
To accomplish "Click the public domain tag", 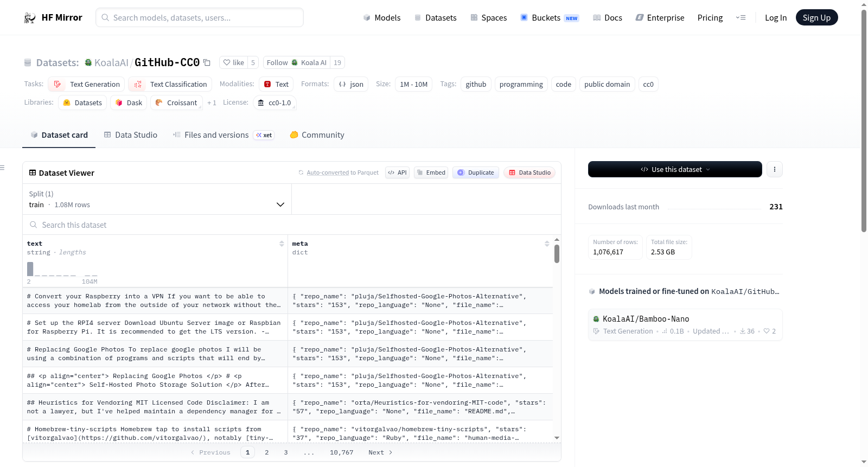I will coord(607,84).
